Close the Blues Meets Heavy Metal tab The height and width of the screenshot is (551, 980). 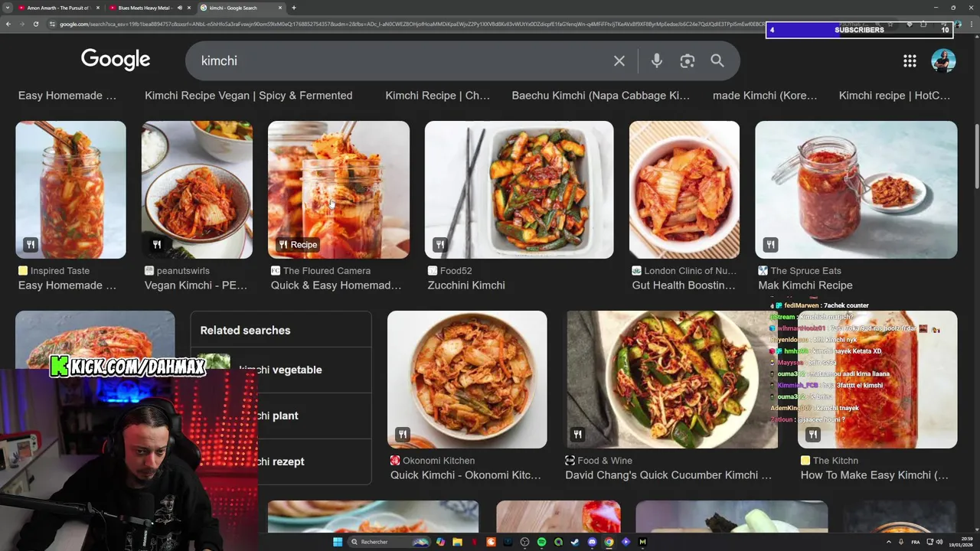pyautogui.click(x=189, y=8)
